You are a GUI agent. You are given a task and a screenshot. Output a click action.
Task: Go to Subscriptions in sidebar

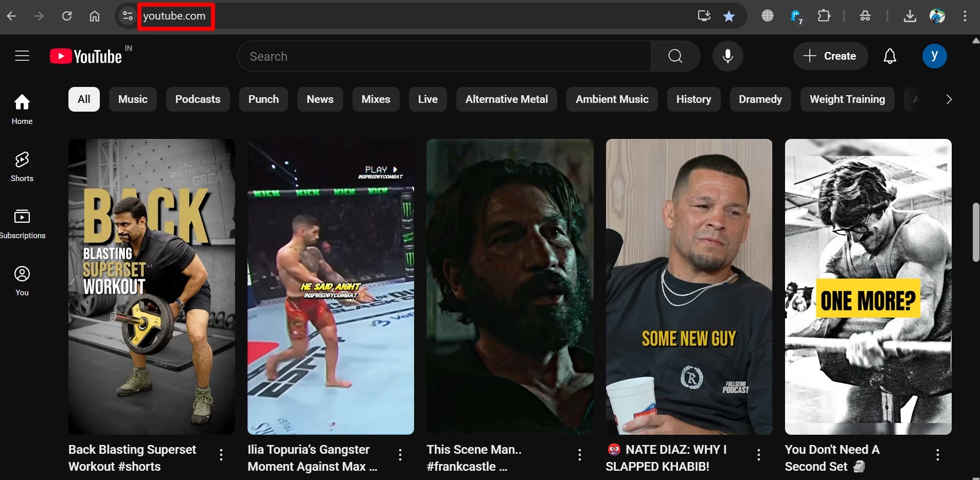pos(22,224)
